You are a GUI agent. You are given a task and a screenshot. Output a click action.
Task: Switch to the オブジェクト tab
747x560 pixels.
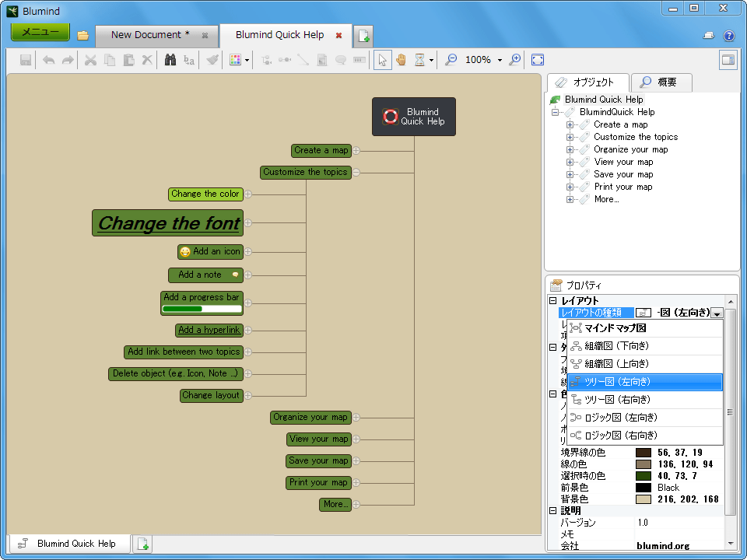[588, 82]
